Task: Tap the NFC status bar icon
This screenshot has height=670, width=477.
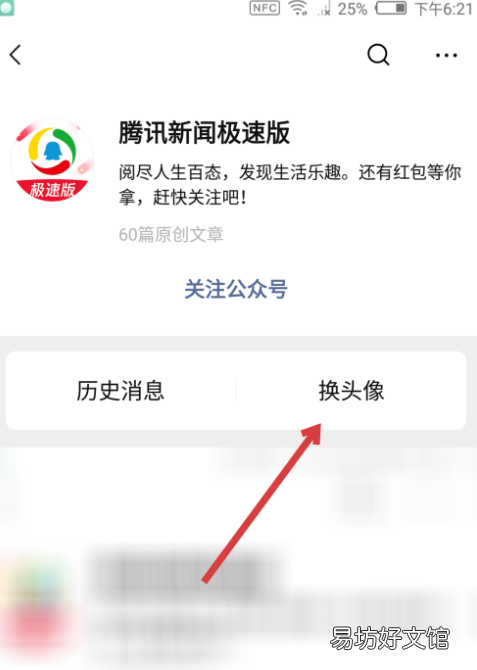Action: click(265, 8)
